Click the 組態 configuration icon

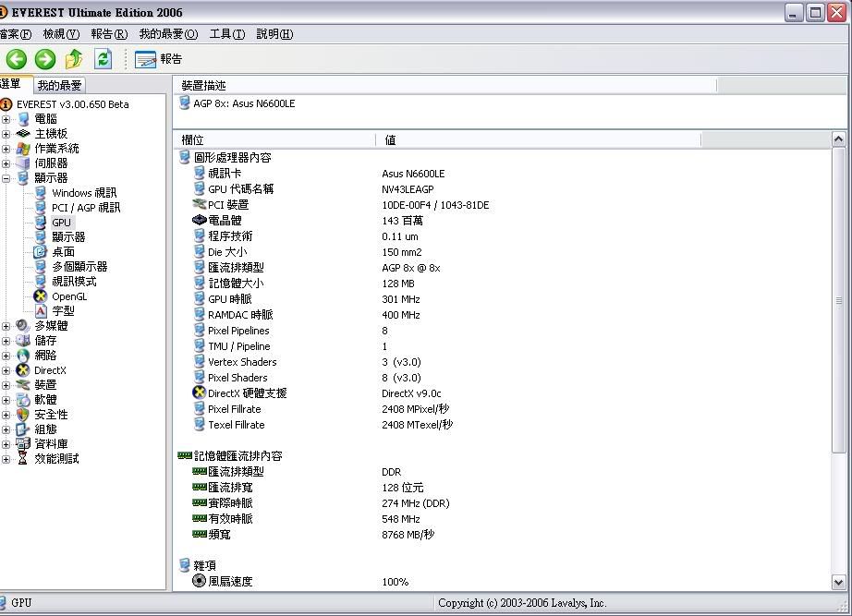click(x=23, y=429)
